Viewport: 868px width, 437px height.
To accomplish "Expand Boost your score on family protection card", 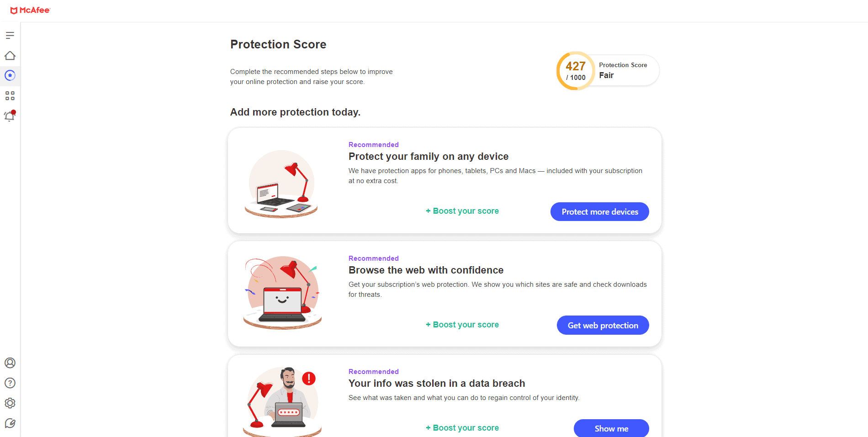I will (x=462, y=211).
